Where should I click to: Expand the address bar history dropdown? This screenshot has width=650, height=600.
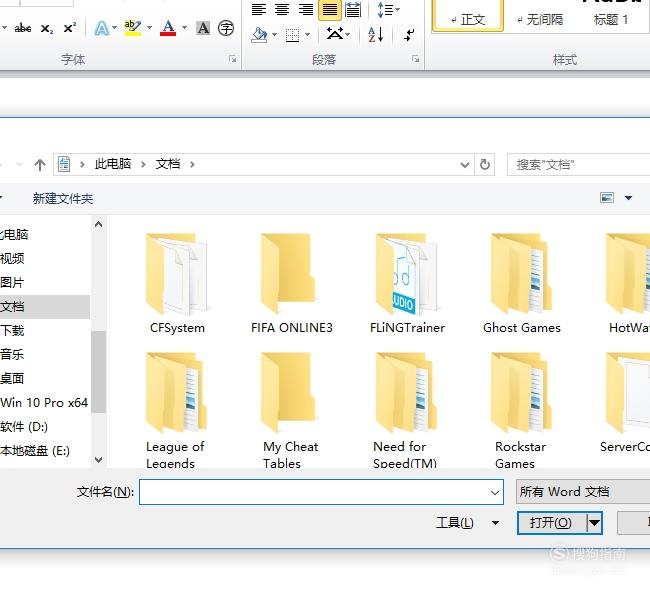click(x=465, y=165)
